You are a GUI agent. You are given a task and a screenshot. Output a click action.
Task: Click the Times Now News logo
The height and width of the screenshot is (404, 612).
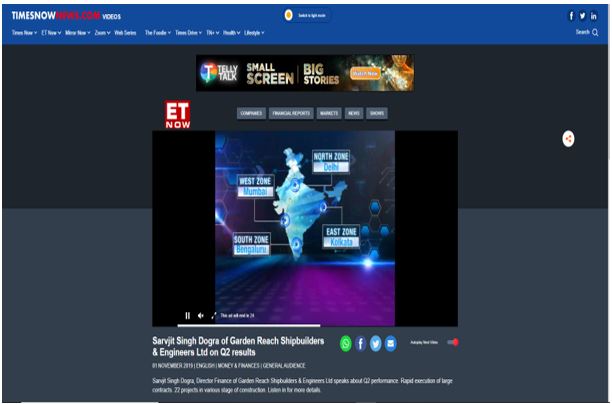56,16
